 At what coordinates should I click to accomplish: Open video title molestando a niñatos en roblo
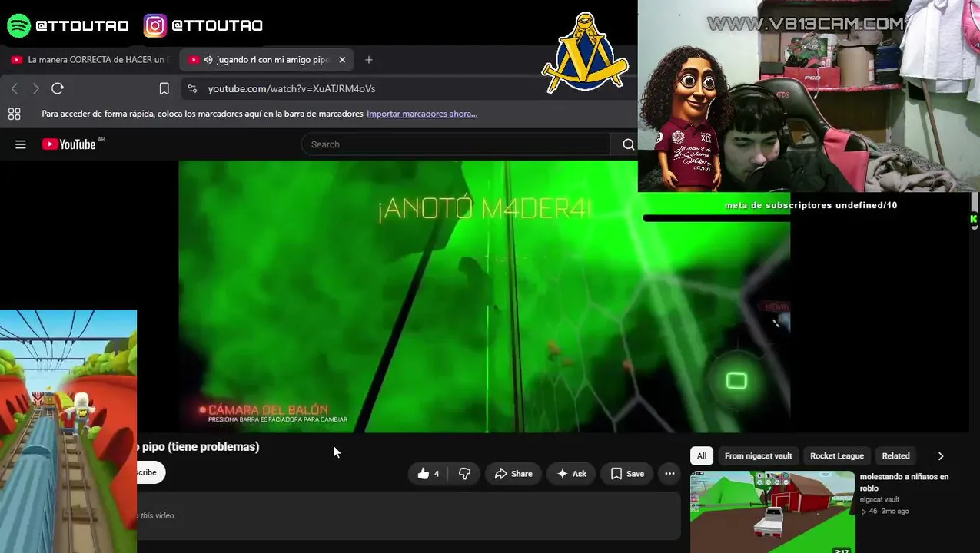click(x=904, y=482)
